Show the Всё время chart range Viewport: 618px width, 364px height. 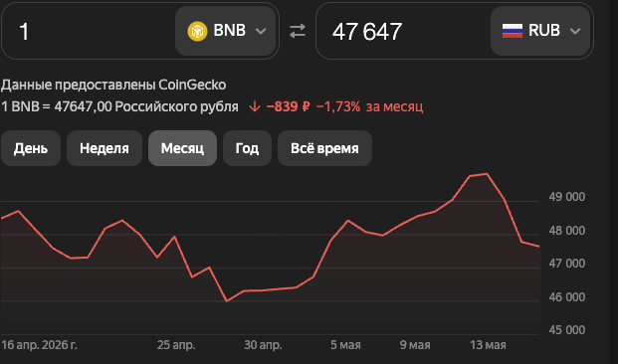click(324, 148)
